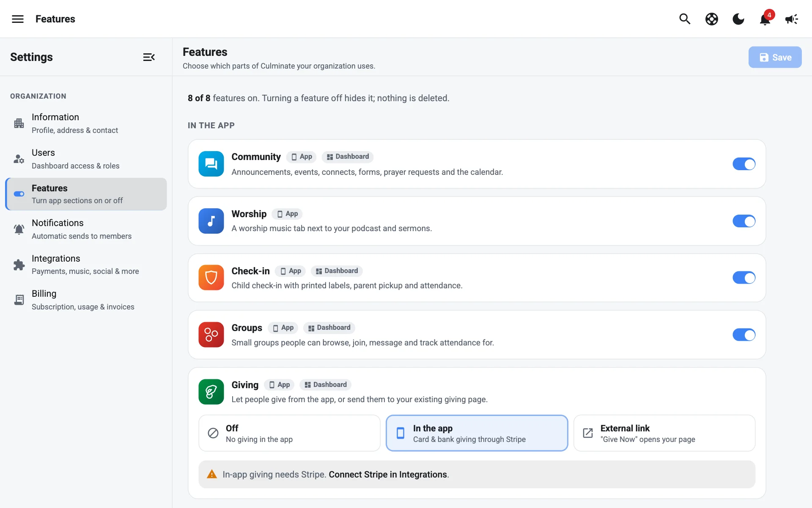Viewport: 812px width, 508px height.
Task: Click the Features toggle icon in sidebar
Action: (x=19, y=194)
